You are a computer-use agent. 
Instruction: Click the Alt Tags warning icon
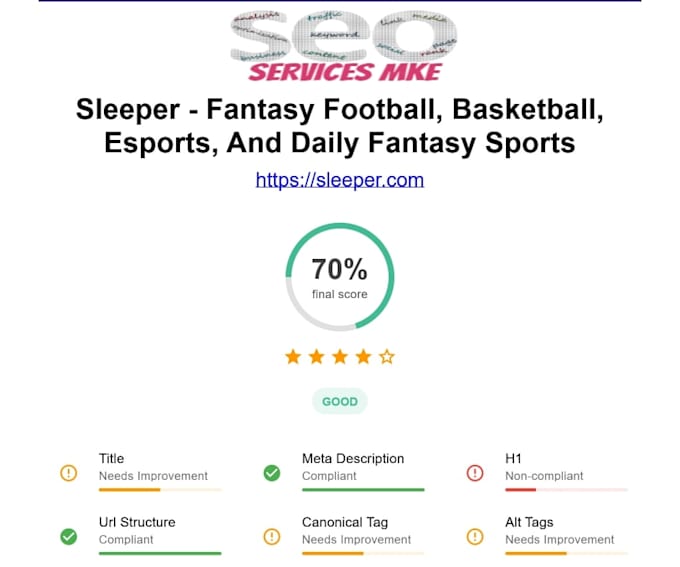coord(475,537)
